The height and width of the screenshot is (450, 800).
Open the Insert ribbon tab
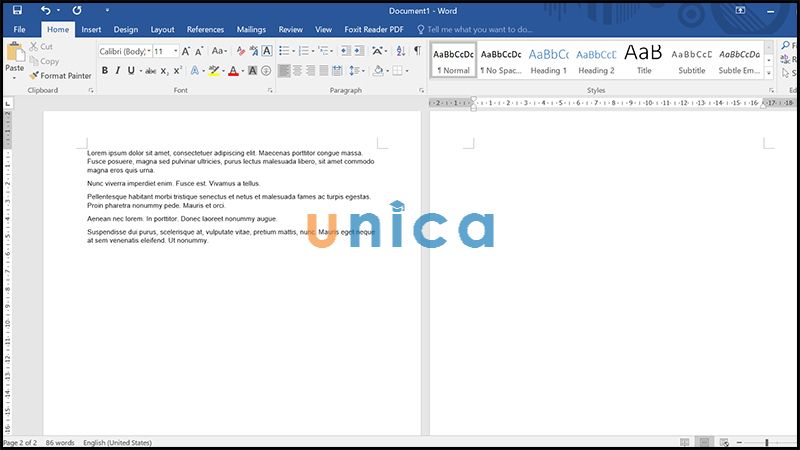(x=91, y=30)
